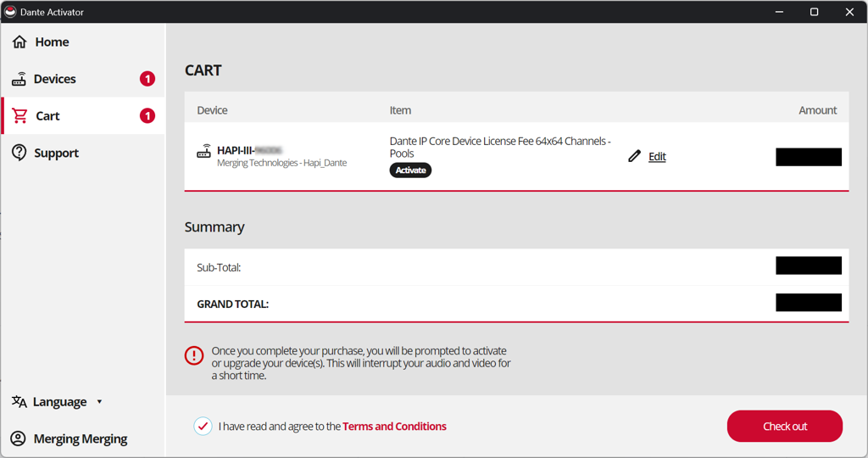The image size is (868, 458).
Task: Click the Activate badge on the license item
Action: click(x=410, y=170)
